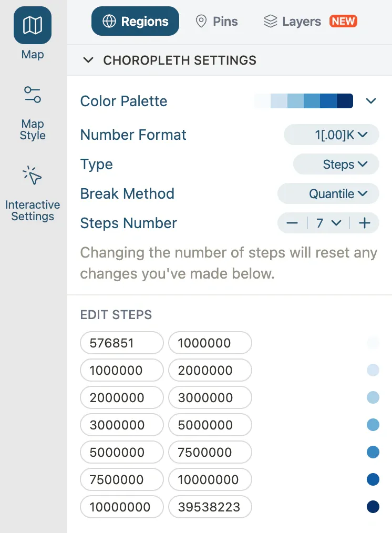Image resolution: width=392 pixels, height=533 pixels.
Task: Increase steps number with plus icon
Action: 365,223
